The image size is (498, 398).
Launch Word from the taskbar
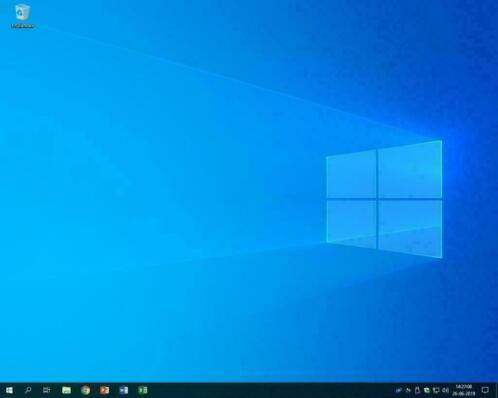pyautogui.click(x=124, y=390)
